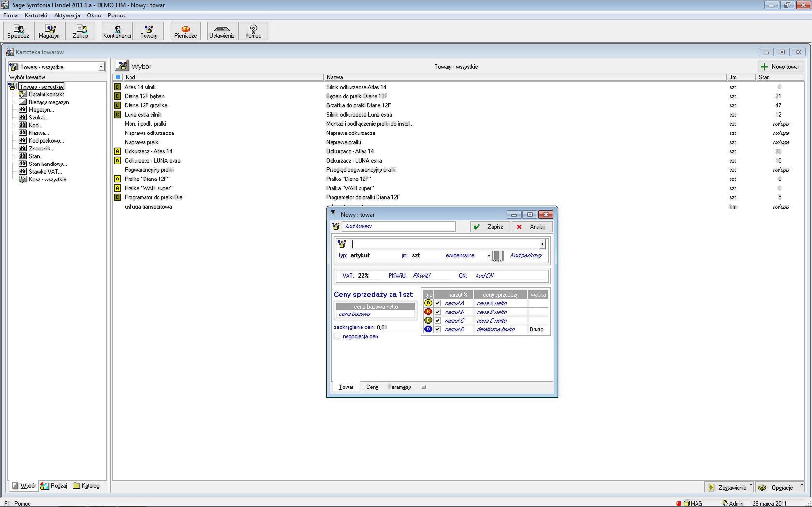Click the Kartoteka towarów window title icon
This screenshot has height=507, width=812.
click(10, 52)
